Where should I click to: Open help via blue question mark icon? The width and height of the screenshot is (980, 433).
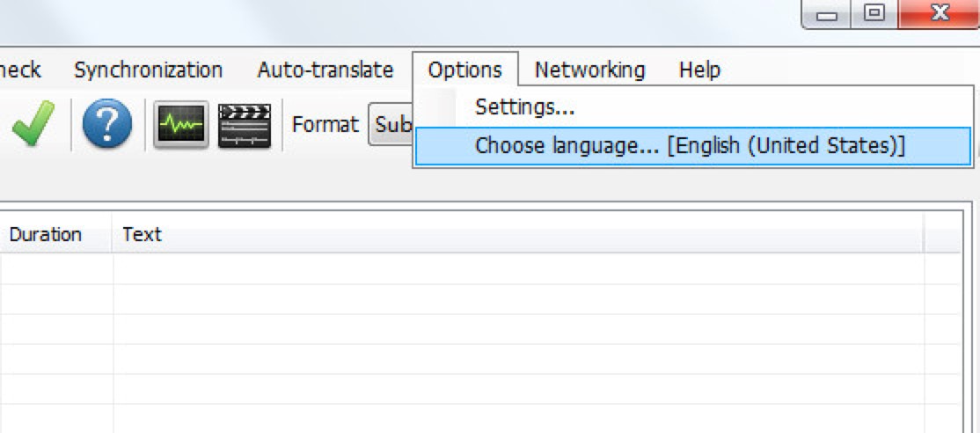point(107,125)
